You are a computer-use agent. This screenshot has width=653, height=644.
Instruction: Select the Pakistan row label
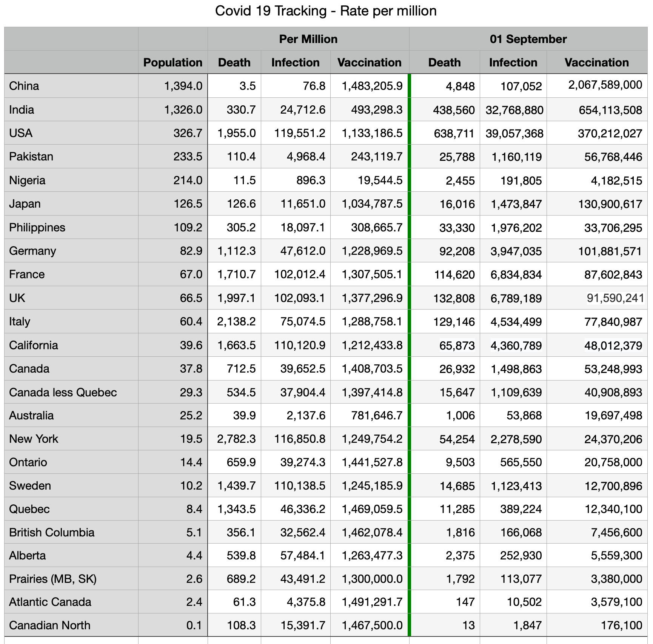(31, 157)
